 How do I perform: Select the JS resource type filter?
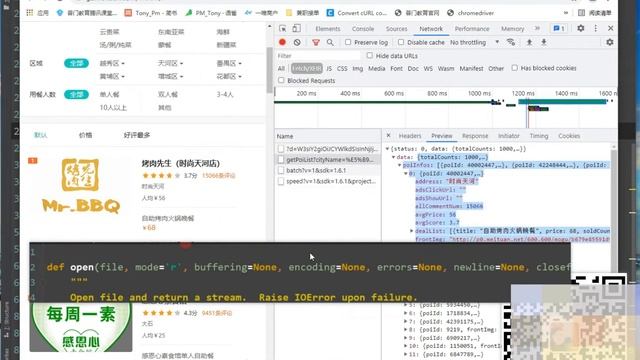(x=329, y=69)
